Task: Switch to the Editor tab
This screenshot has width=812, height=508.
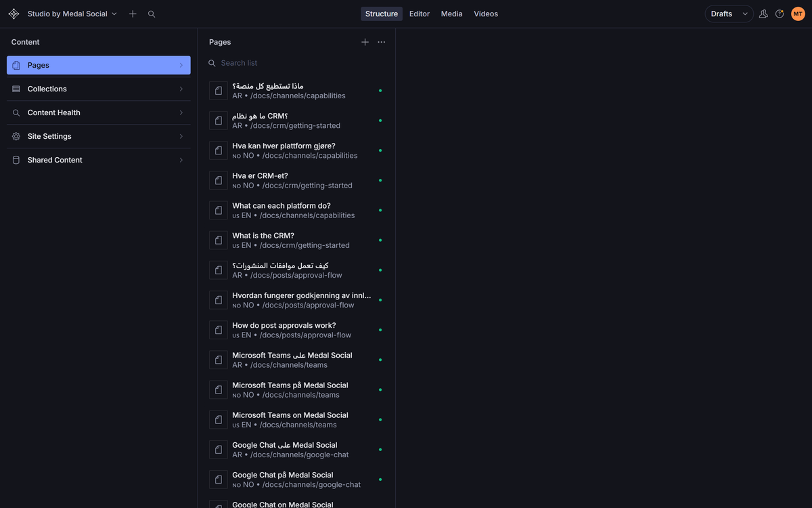Action: [420, 14]
